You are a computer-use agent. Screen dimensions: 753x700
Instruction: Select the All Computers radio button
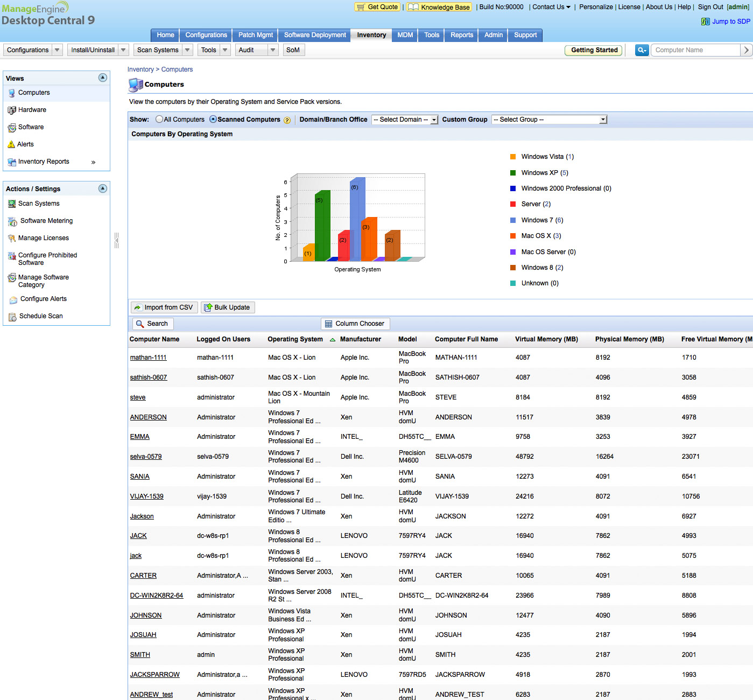click(x=159, y=120)
